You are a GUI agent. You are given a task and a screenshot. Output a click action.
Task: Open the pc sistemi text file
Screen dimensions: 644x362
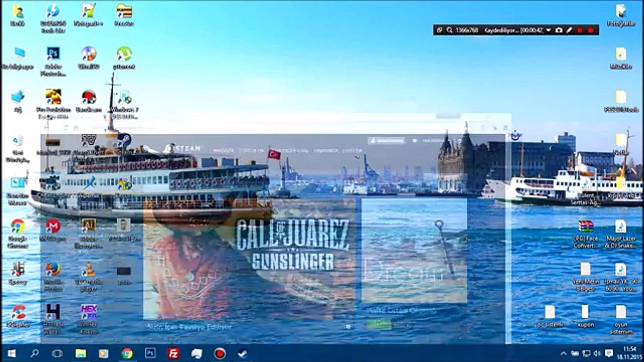coord(549,316)
